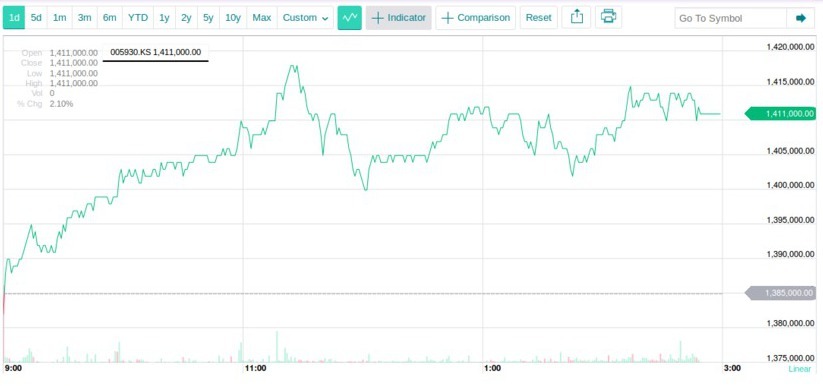The height and width of the screenshot is (386, 823).
Task: Click the 1,375,000.00 axis label
Action: point(790,358)
